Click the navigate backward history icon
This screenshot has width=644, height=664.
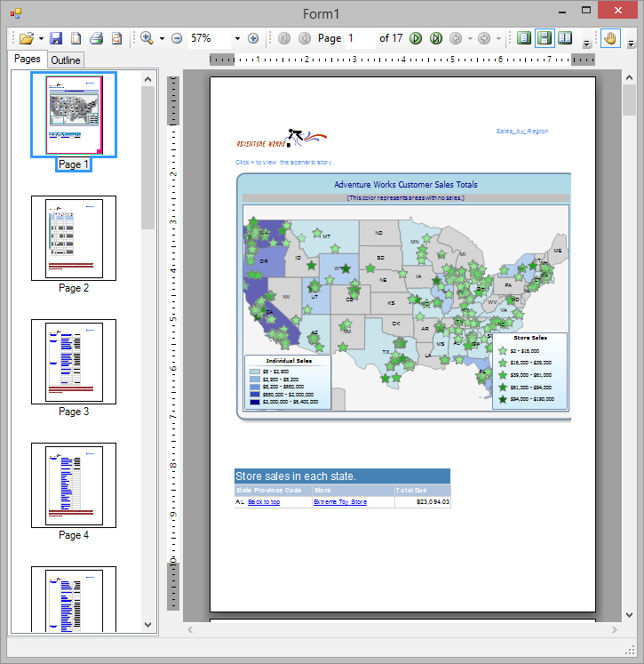coord(456,38)
